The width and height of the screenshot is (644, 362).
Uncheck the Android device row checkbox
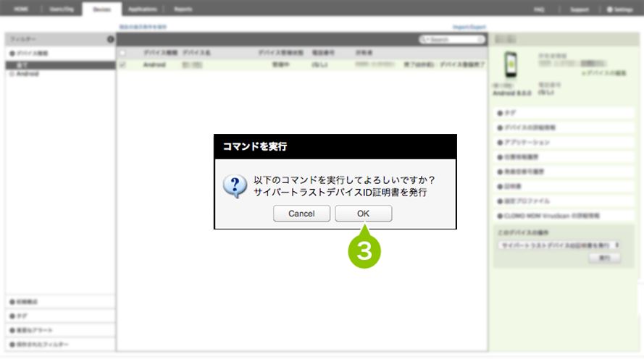tap(122, 65)
